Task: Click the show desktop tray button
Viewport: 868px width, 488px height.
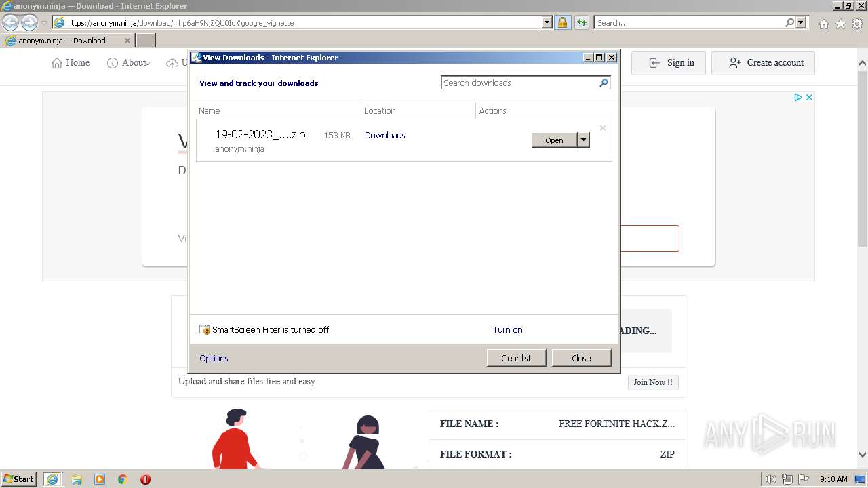Action: tap(861, 479)
